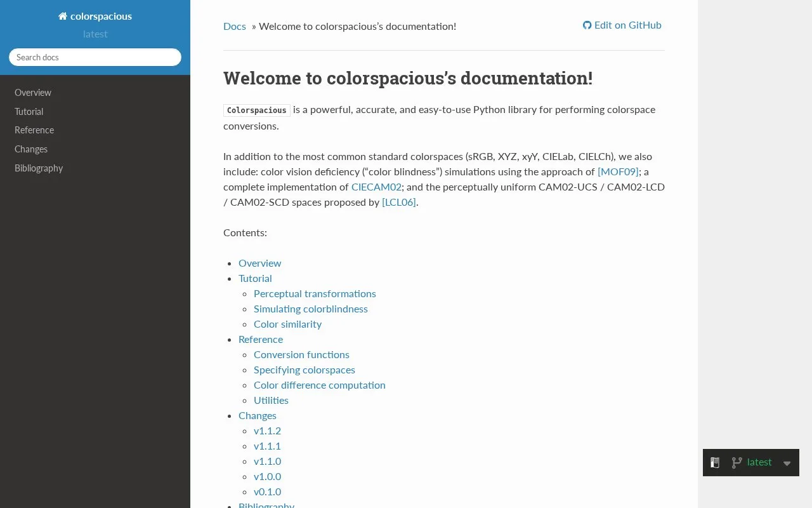Click the latest text under the sidebar title

tap(95, 34)
